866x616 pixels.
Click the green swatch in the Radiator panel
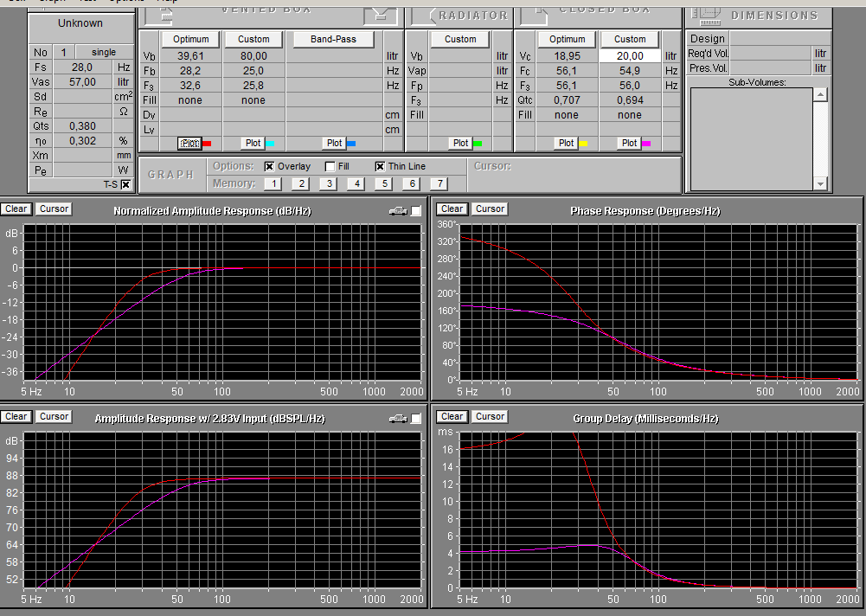click(x=478, y=144)
